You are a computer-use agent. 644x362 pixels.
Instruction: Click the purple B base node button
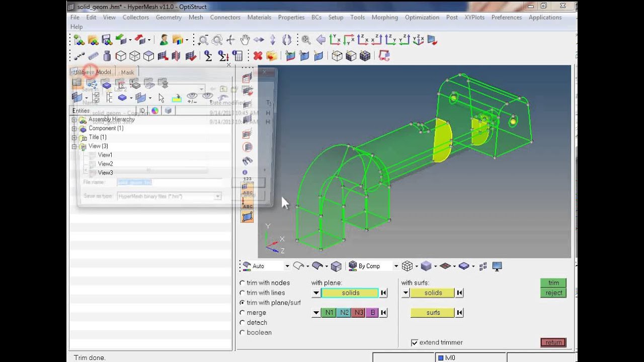point(372,313)
